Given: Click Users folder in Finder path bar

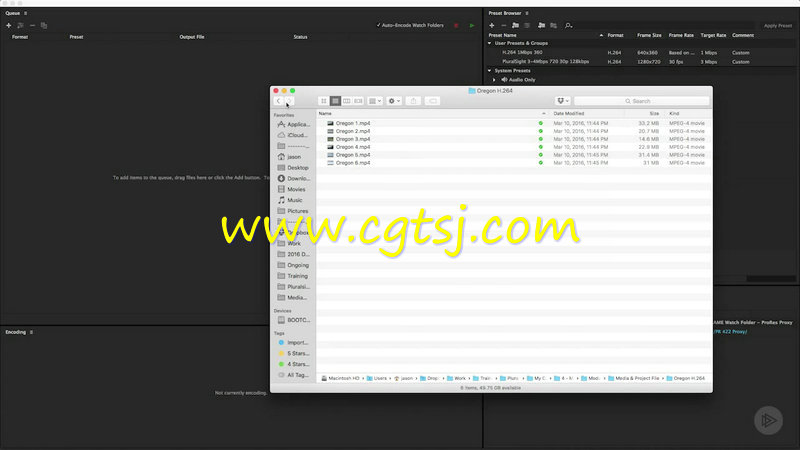Looking at the screenshot, I should [x=377, y=379].
